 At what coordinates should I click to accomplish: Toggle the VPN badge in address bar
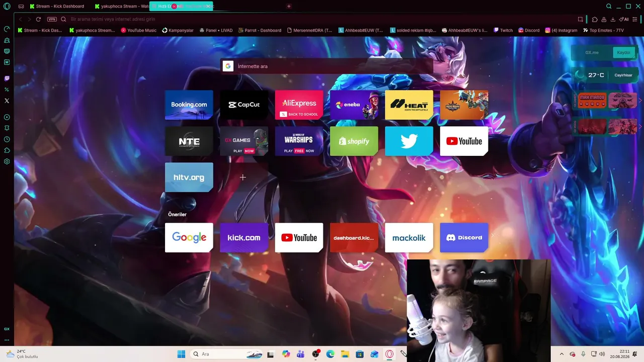point(52,19)
